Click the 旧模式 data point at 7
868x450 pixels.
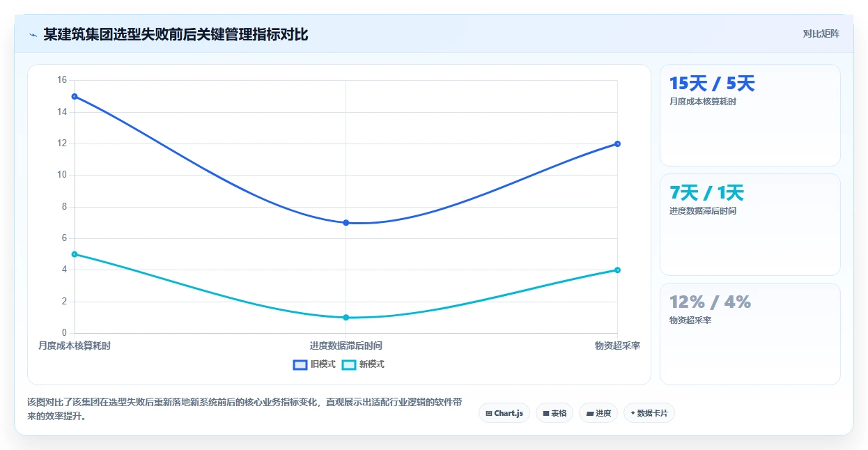[x=346, y=223]
